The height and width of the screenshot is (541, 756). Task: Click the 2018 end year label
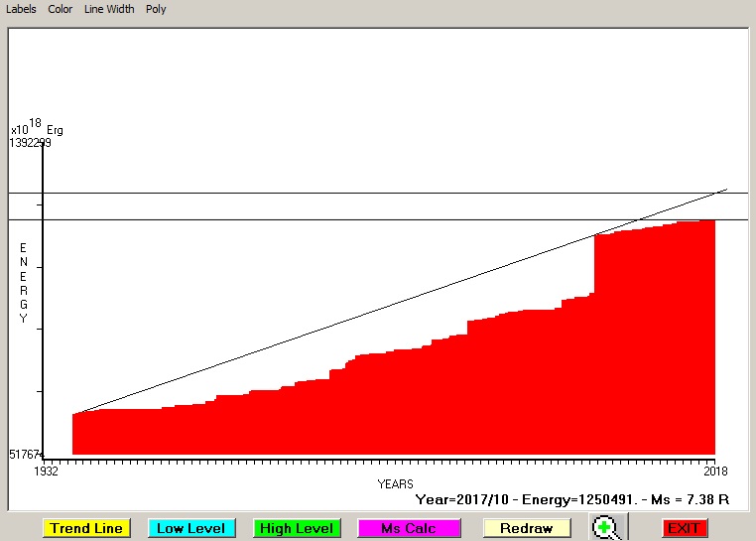(x=715, y=472)
